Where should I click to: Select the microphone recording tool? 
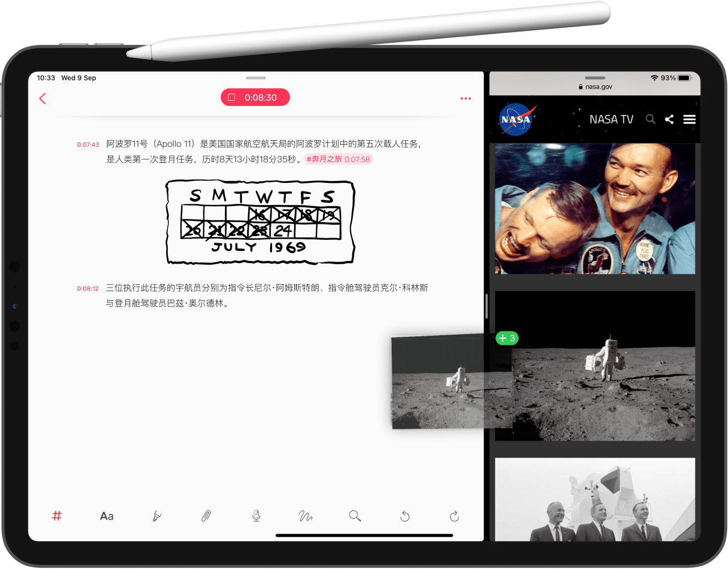pos(255,516)
